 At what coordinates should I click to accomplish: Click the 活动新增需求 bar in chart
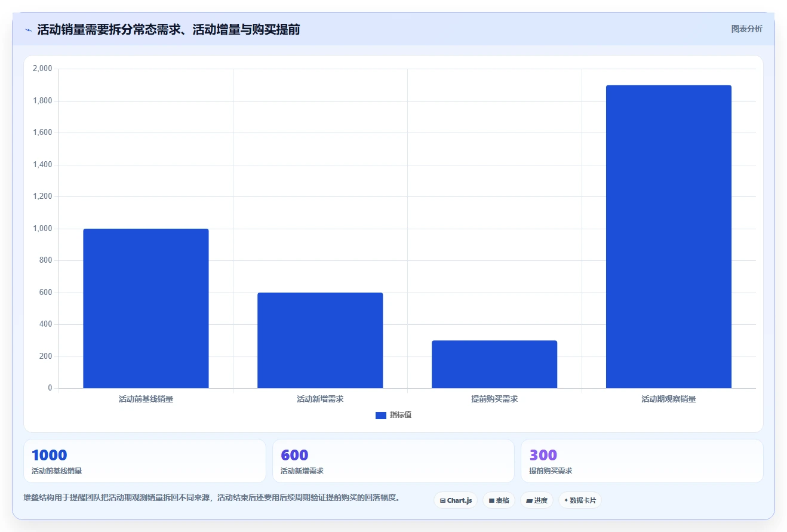pyautogui.click(x=320, y=340)
